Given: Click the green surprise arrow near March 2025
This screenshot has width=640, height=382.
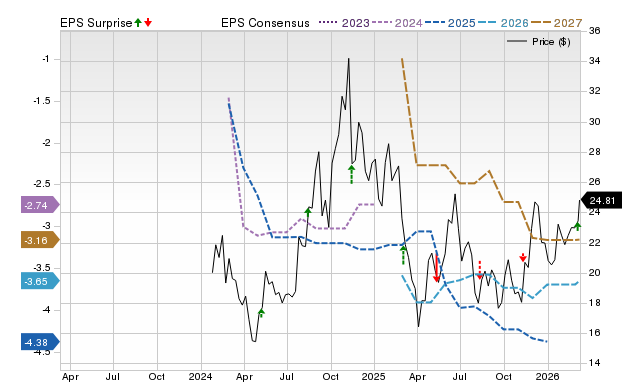Looking at the screenshot, I should coord(403,255).
